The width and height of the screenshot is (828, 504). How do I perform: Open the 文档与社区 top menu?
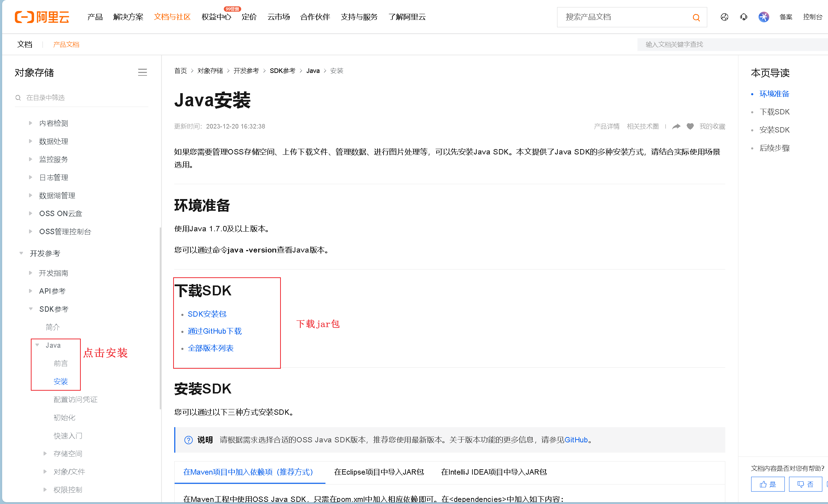tap(172, 17)
